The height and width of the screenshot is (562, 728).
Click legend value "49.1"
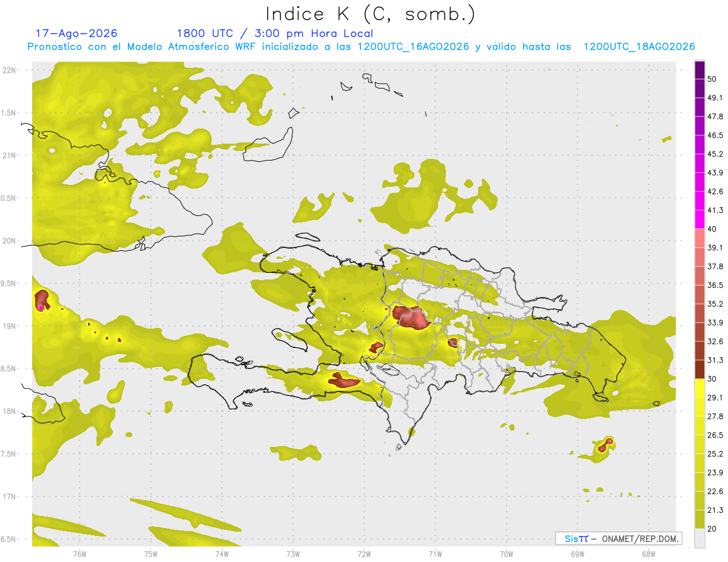click(x=715, y=98)
